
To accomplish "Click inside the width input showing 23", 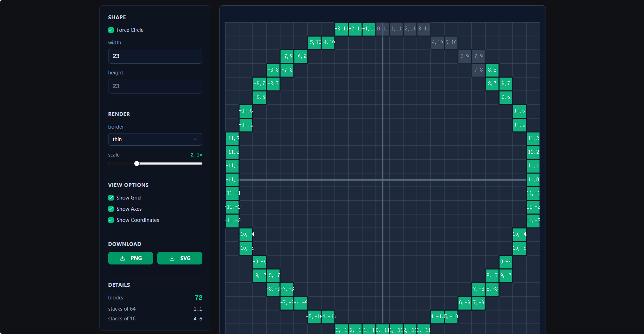I will coord(155,56).
